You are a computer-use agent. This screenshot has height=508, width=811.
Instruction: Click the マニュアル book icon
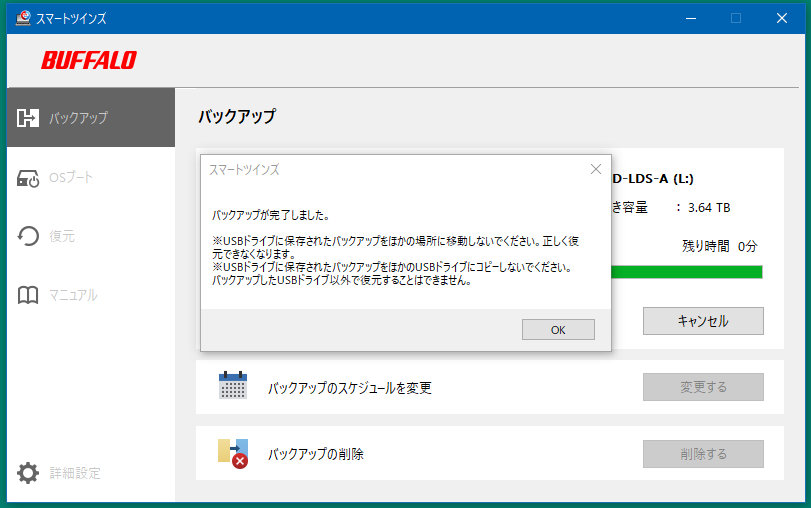[x=28, y=295]
